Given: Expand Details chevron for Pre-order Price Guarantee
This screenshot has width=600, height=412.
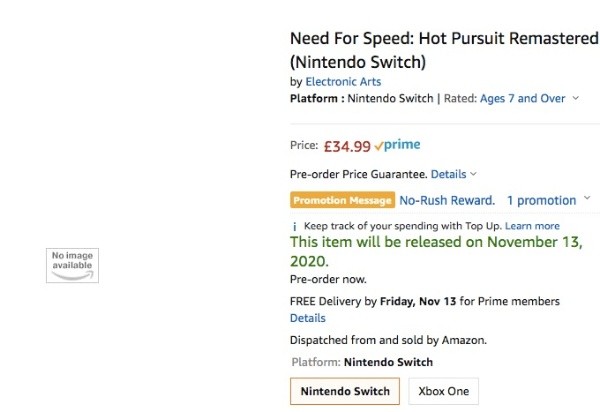Looking at the screenshot, I should (473, 174).
